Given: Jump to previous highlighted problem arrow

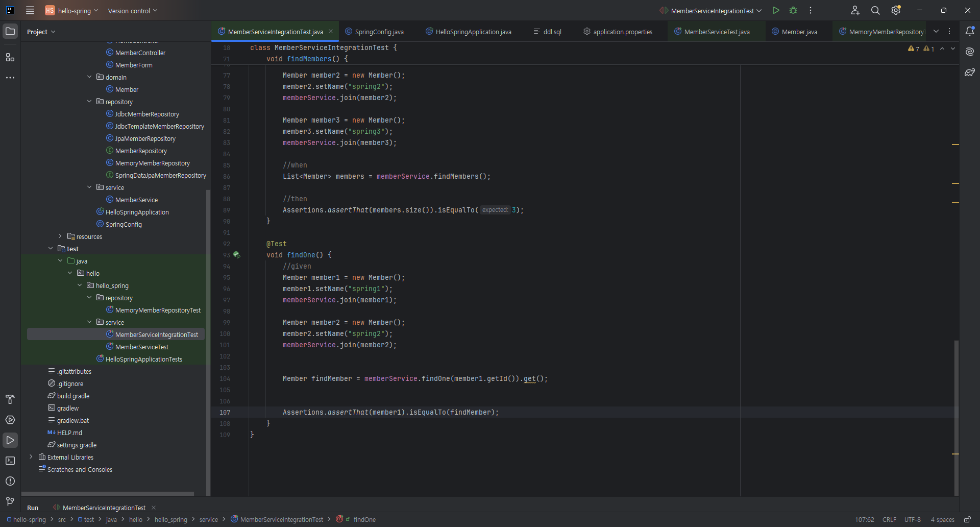Looking at the screenshot, I should (942, 49).
